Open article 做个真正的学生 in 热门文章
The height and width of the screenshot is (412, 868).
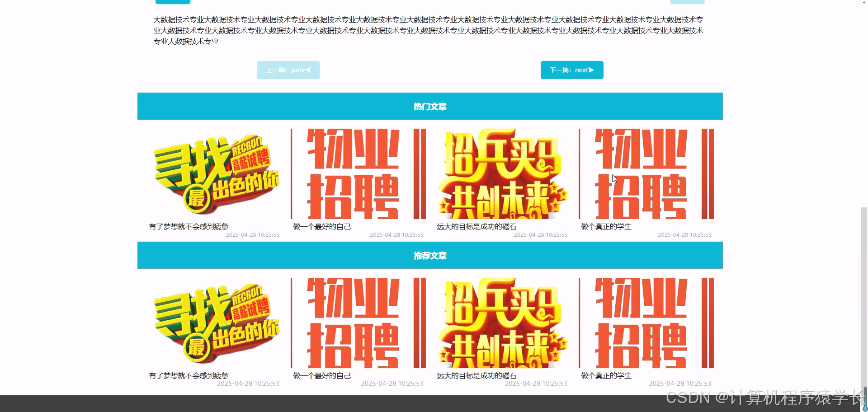click(606, 226)
